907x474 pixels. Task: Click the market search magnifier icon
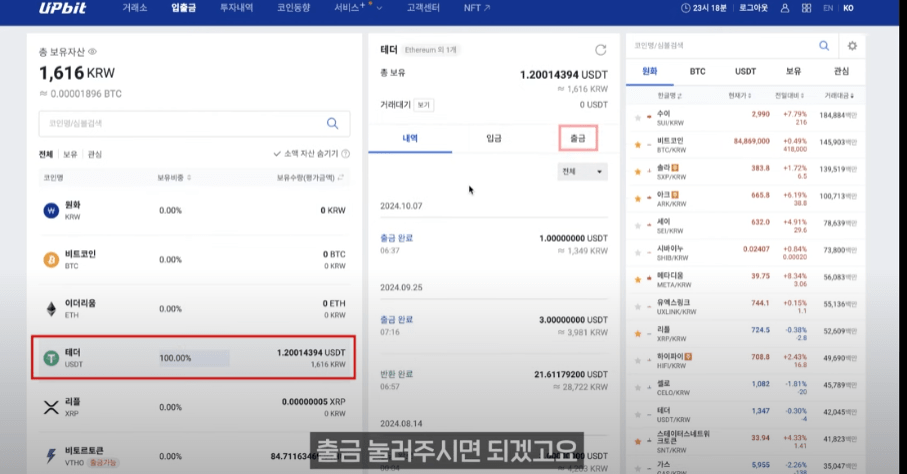coord(824,46)
